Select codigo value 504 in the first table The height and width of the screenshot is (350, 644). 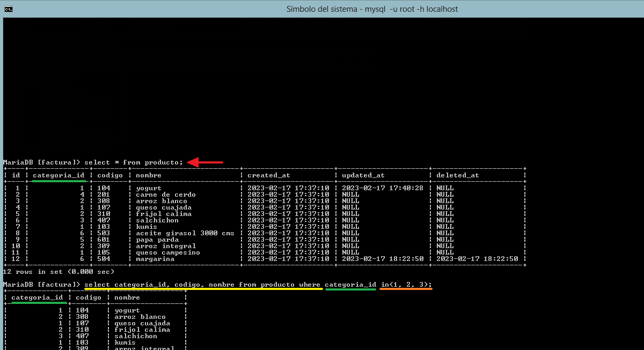pos(104,259)
